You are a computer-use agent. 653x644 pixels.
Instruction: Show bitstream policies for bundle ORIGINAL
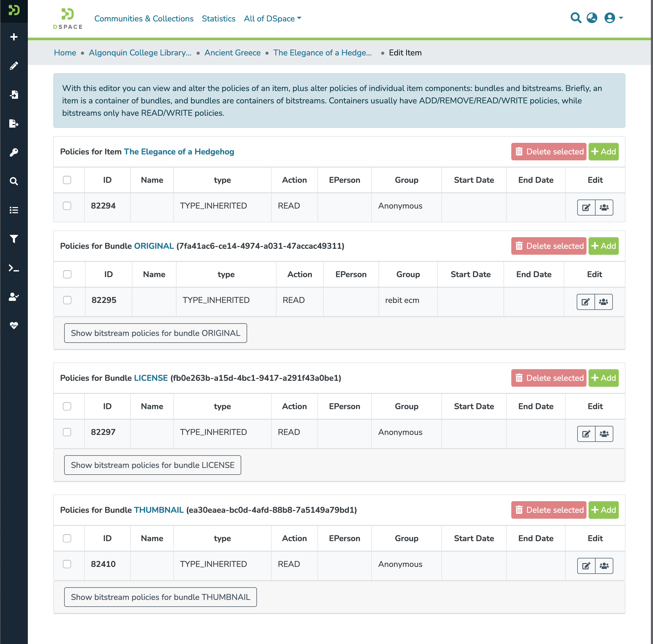coord(155,333)
